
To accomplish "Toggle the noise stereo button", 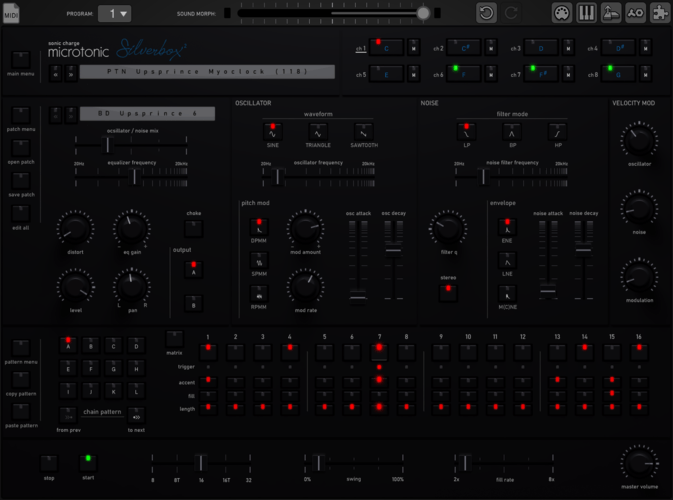I will tap(448, 293).
